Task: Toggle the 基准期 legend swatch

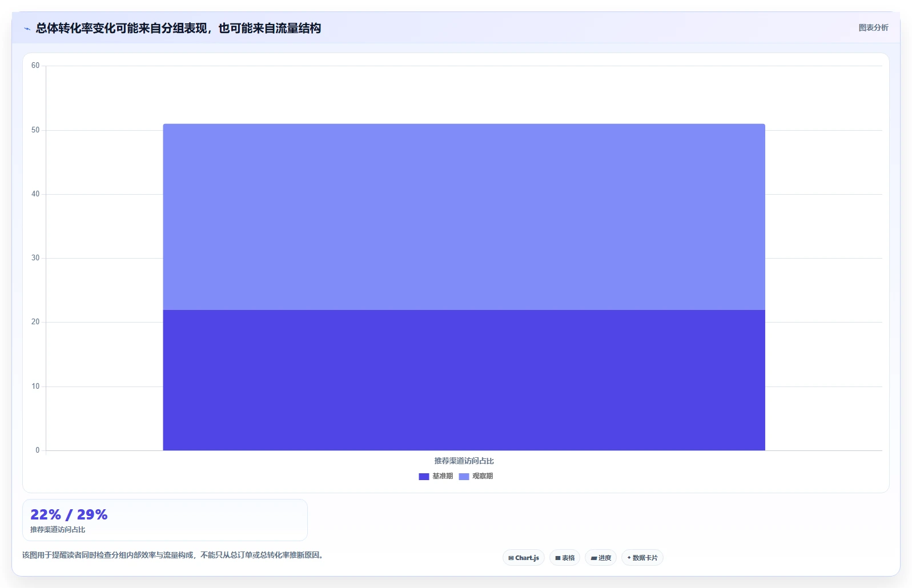Action: coord(424,477)
